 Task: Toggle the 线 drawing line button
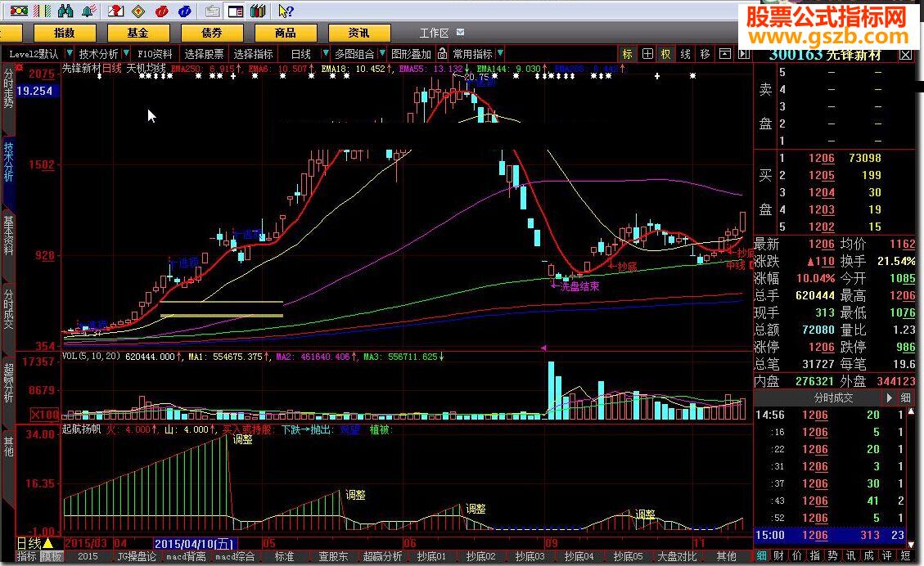(685, 54)
